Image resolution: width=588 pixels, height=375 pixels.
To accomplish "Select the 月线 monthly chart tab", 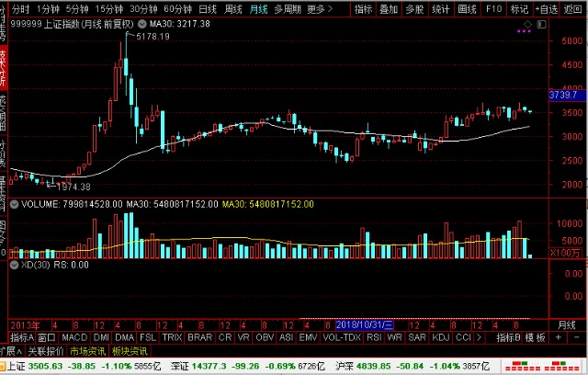I will 258,9.
